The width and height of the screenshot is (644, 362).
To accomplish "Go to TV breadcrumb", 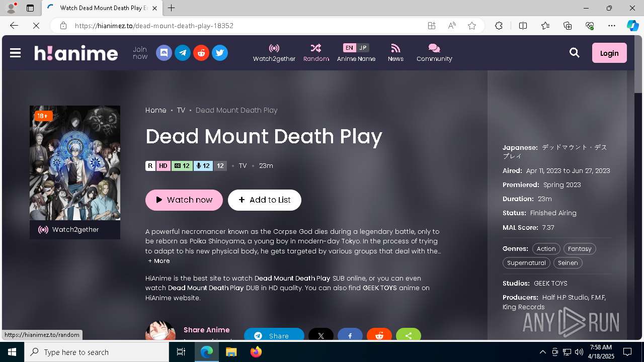I will [181, 110].
